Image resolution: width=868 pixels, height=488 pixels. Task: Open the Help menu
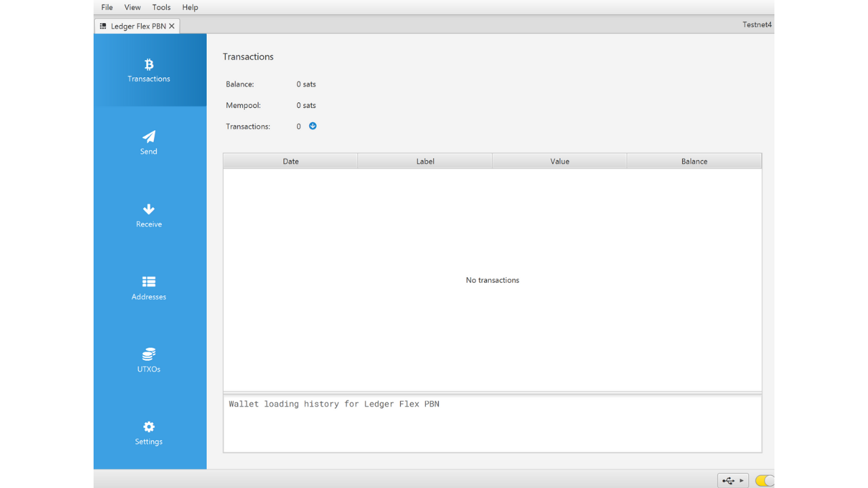click(x=190, y=7)
